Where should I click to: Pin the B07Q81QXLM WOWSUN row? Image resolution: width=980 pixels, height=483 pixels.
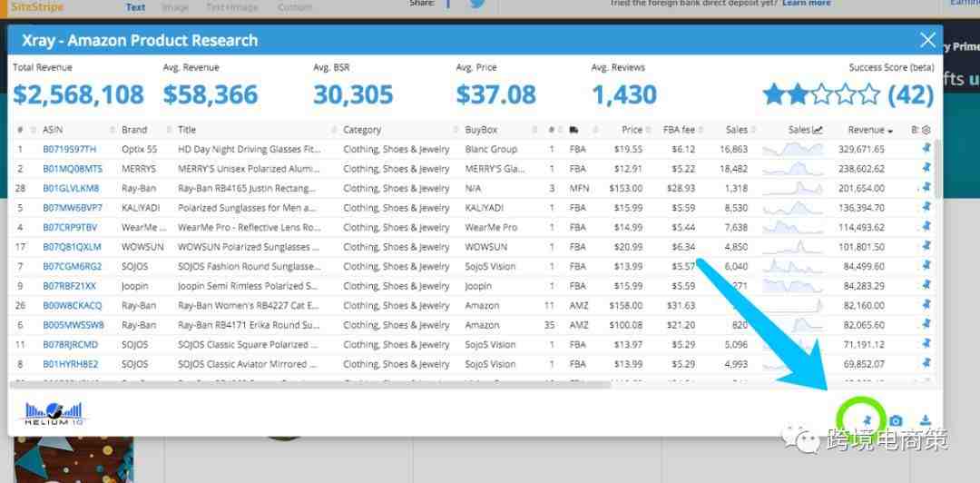(926, 246)
